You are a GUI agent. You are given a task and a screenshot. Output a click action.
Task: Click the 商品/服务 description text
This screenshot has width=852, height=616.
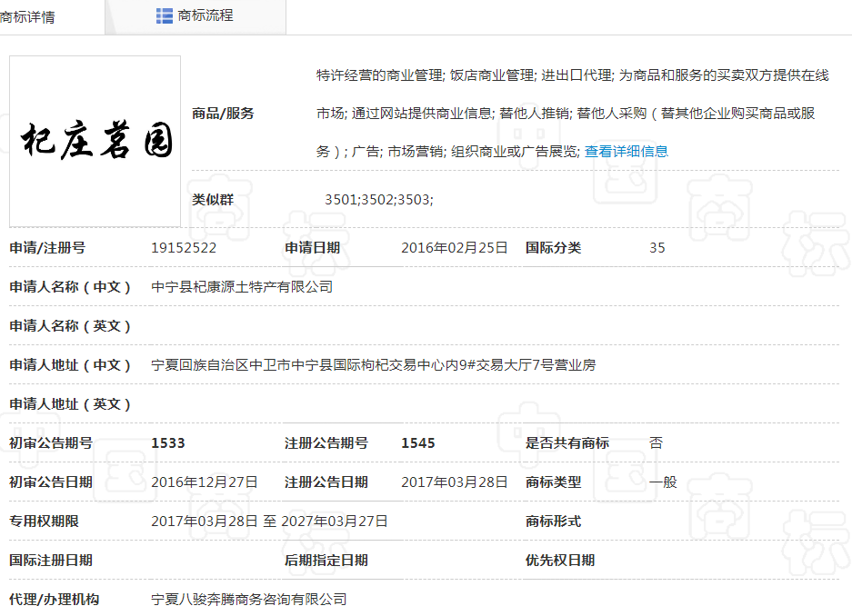click(572, 113)
